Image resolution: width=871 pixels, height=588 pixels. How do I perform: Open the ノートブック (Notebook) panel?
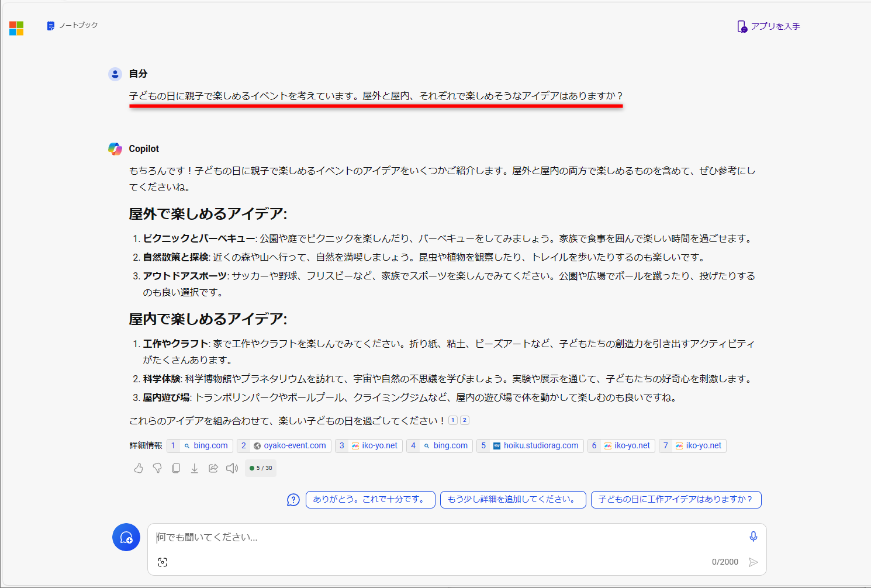click(71, 26)
